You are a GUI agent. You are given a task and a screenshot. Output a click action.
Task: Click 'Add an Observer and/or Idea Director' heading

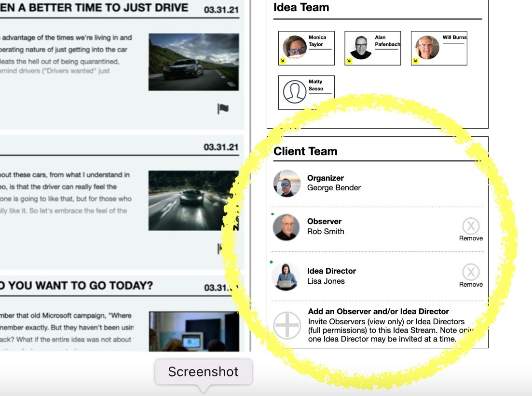coord(378,311)
